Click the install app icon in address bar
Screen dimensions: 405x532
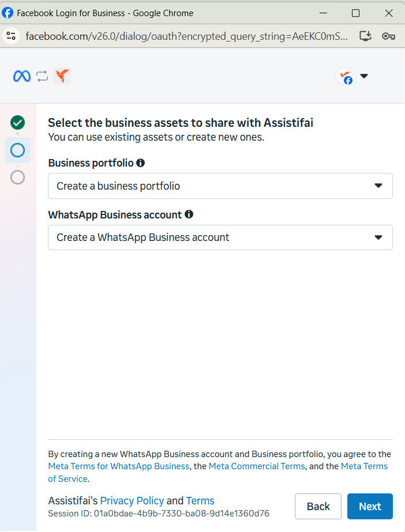(366, 36)
